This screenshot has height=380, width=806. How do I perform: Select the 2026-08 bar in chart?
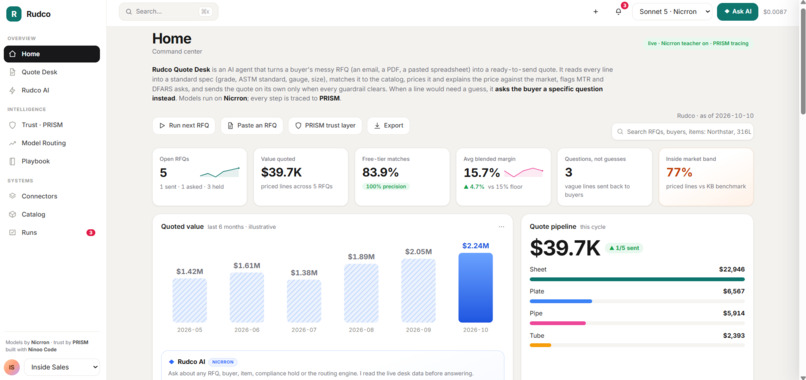coord(361,293)
